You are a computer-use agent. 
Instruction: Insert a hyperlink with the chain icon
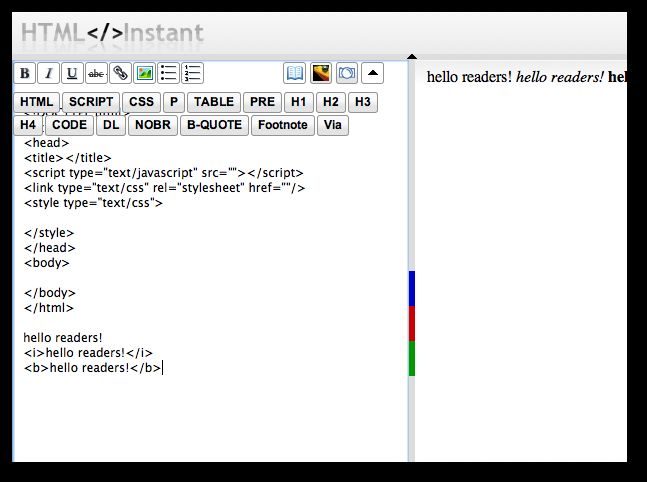pos(120,73)
